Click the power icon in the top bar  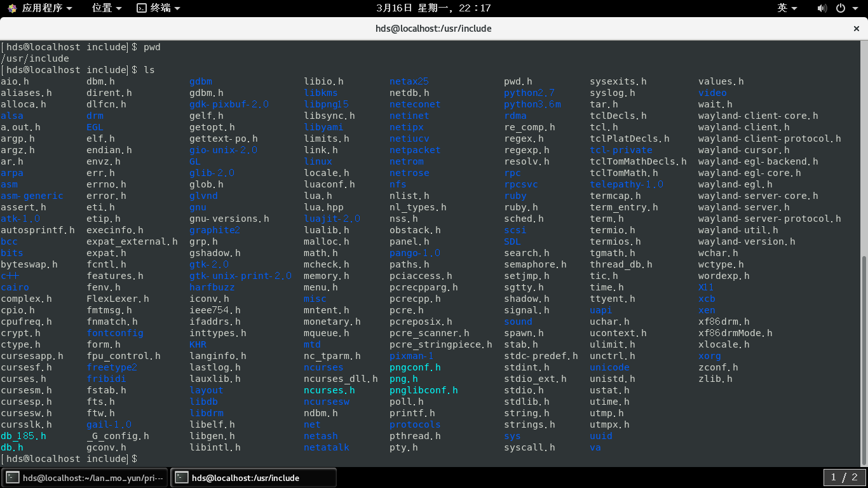840,8
